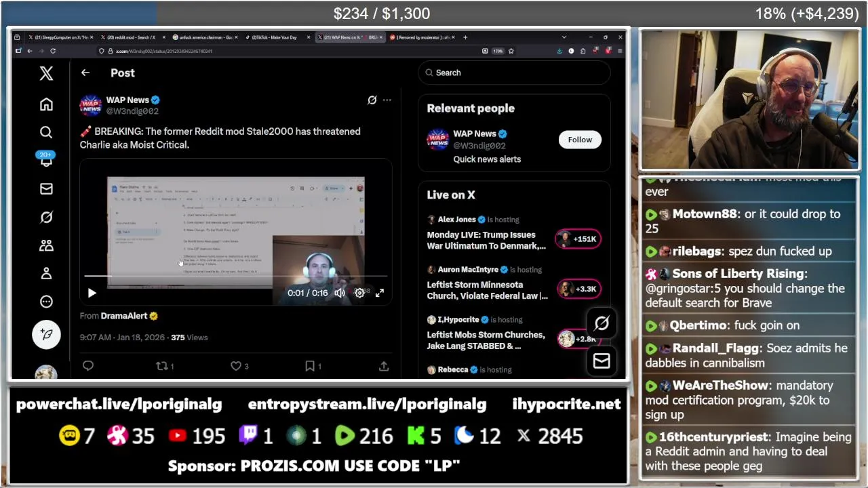This screenshot has width=868, height=488.
Task: Open the More circle menu in the sidebar
Action: [x=46, y=302]
